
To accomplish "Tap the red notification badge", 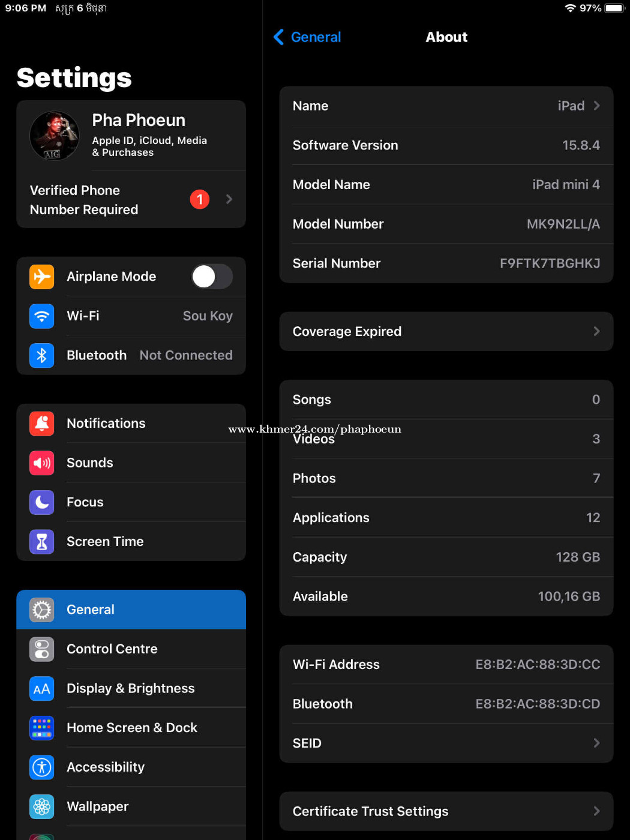I will click(200, 199).
